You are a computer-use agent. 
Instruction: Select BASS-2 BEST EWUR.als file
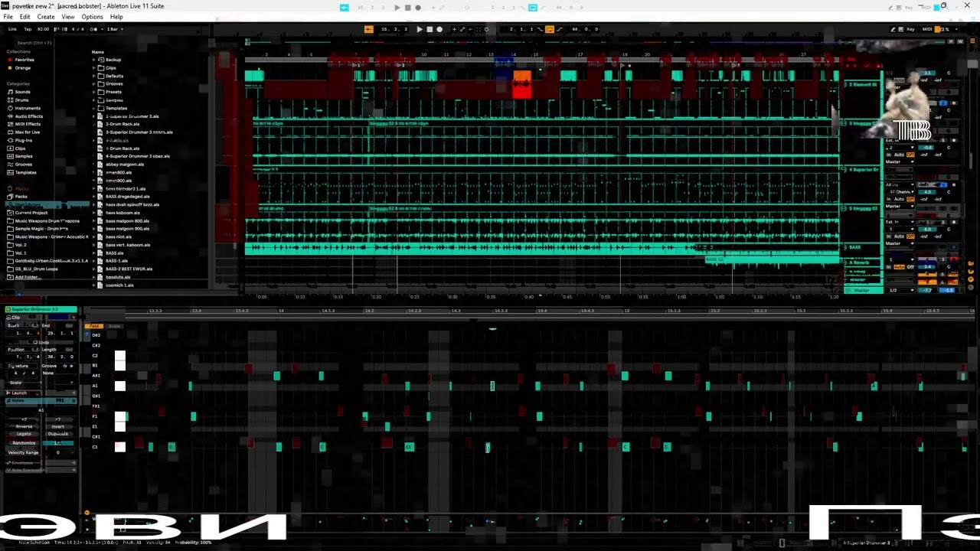[129, 269]
